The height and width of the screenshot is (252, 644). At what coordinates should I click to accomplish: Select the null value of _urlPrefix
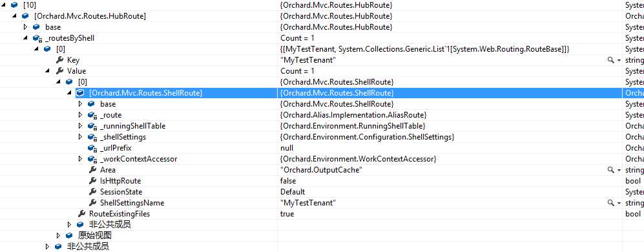point(287,148)
